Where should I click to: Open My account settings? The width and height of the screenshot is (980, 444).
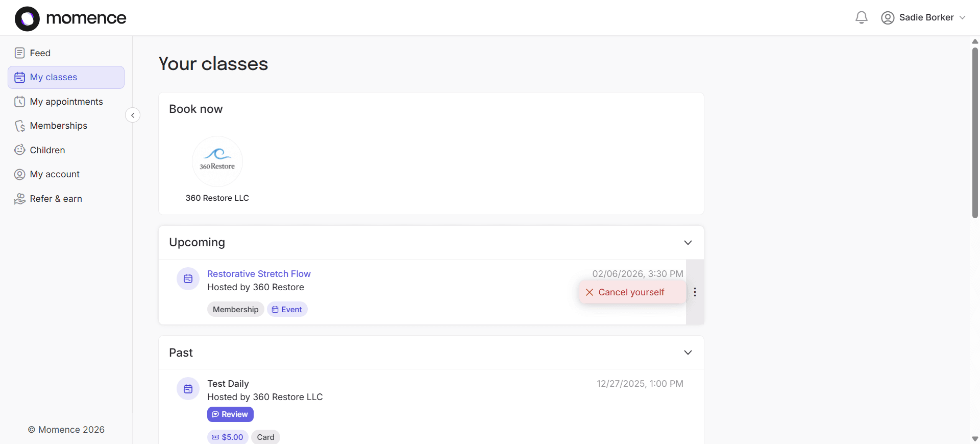tap(66, 174)
